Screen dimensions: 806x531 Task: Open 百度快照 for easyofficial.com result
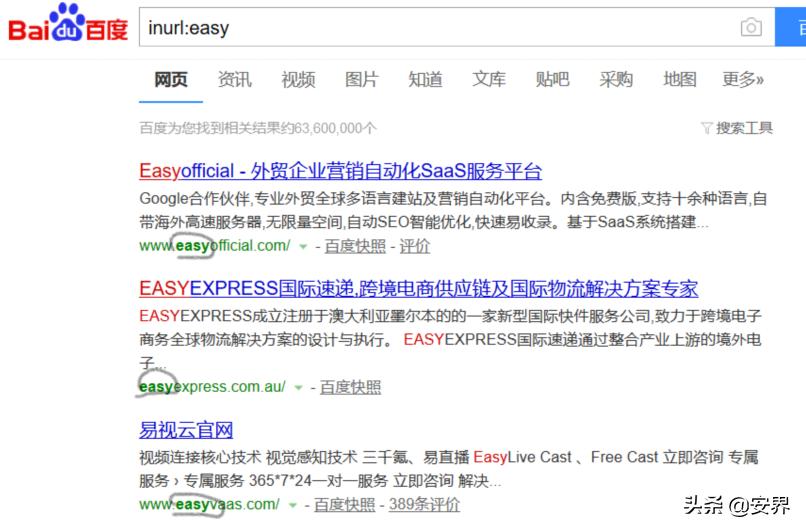[x=355, y=246]
